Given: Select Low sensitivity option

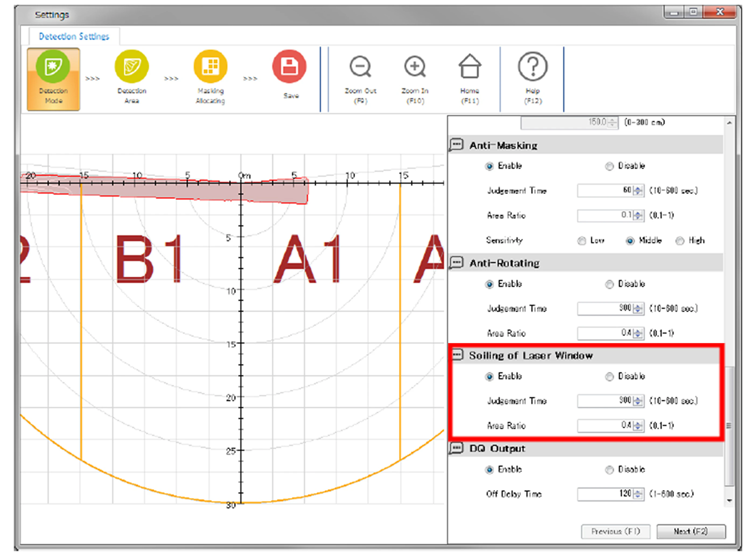Looking at the screenshot, I should 582,241.
